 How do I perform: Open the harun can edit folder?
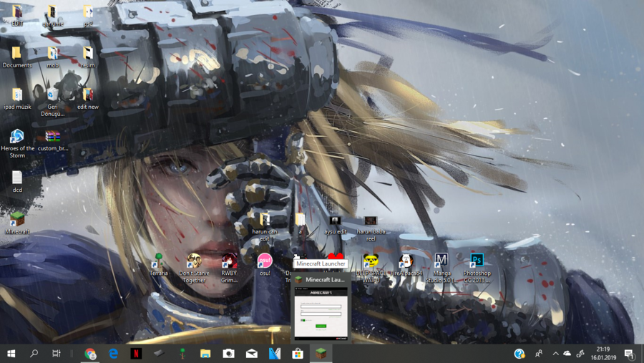[x=265, y=226]
